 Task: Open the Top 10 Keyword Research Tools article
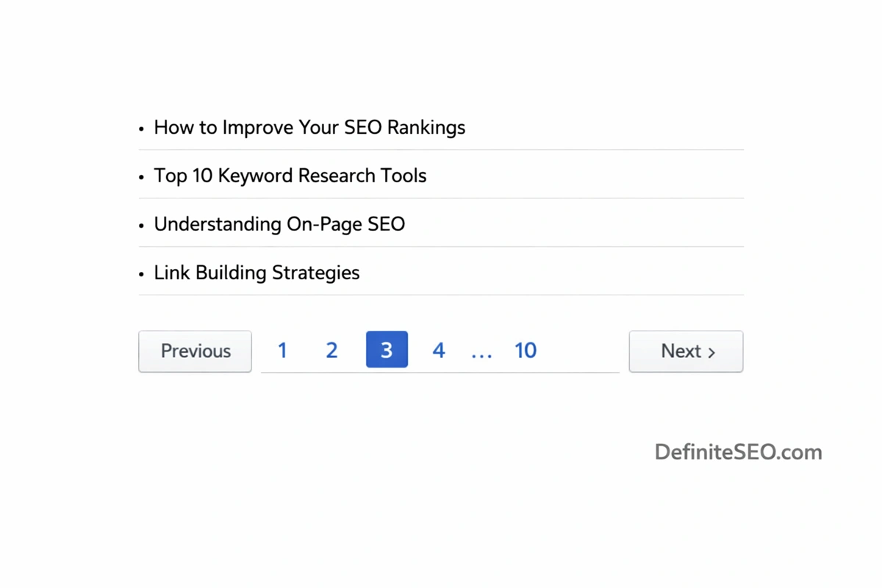290,175
